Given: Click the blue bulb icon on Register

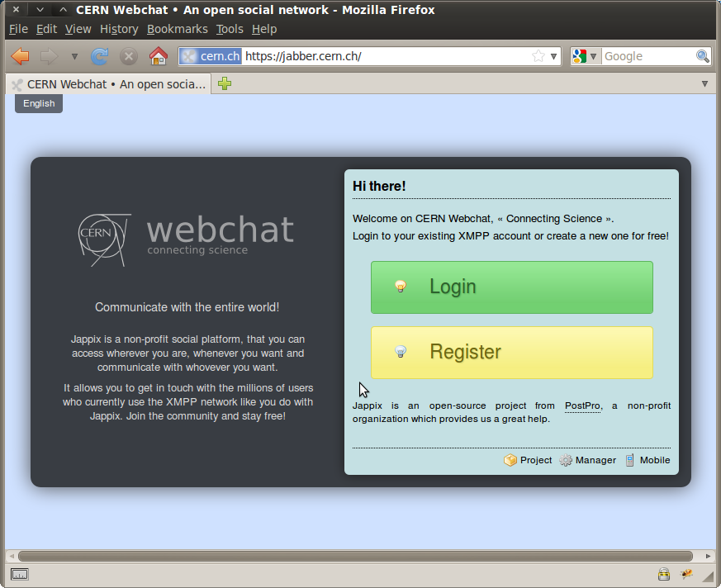Looking at the screenshot, I should pos(401,352).
